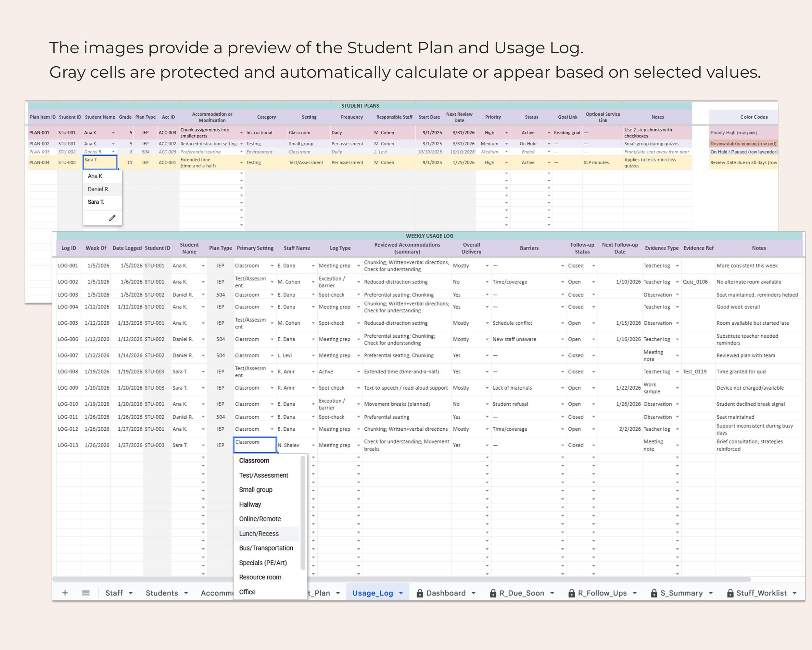Image resolution: width=812 pixels, height=650 pixels.
Task: Click the Review date coming red color code
Action: [743, 144]
